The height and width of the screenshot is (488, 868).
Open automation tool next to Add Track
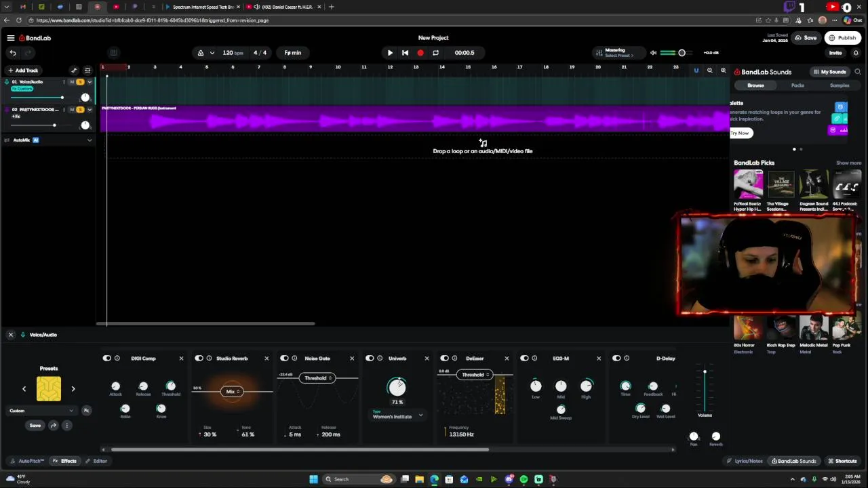74,70
